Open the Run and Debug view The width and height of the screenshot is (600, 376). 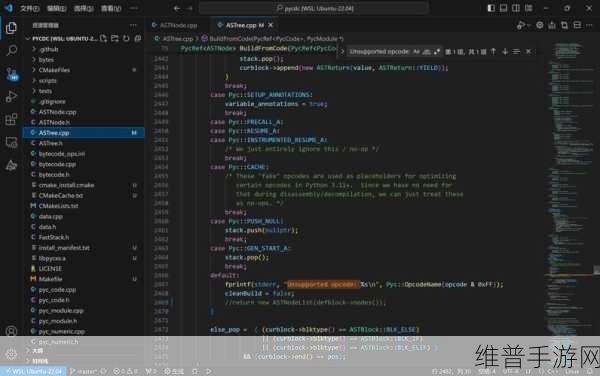pyautogui.click(x=11, y=96)
